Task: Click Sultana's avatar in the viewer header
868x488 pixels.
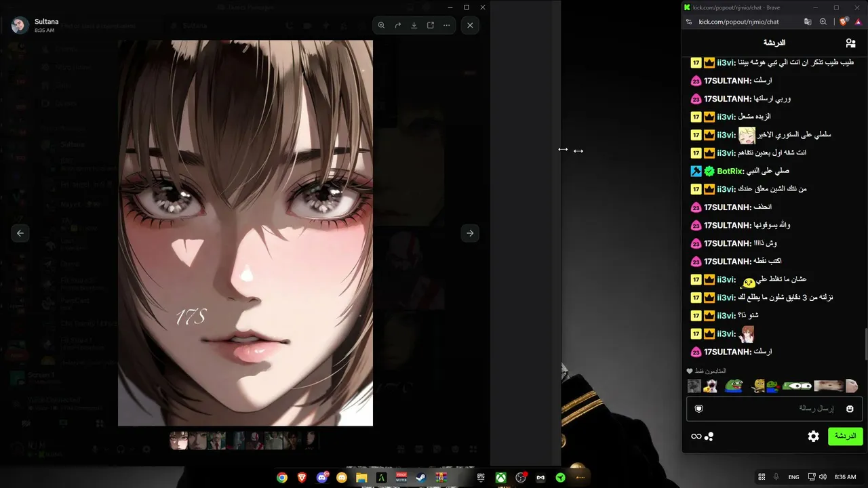Action: coord(20,26)
